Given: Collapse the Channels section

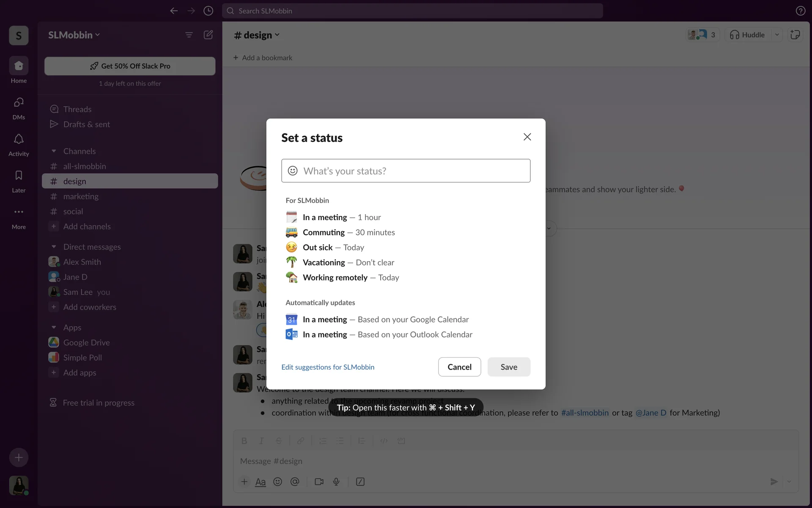Looking at the screenshot, I should [54, 151].
